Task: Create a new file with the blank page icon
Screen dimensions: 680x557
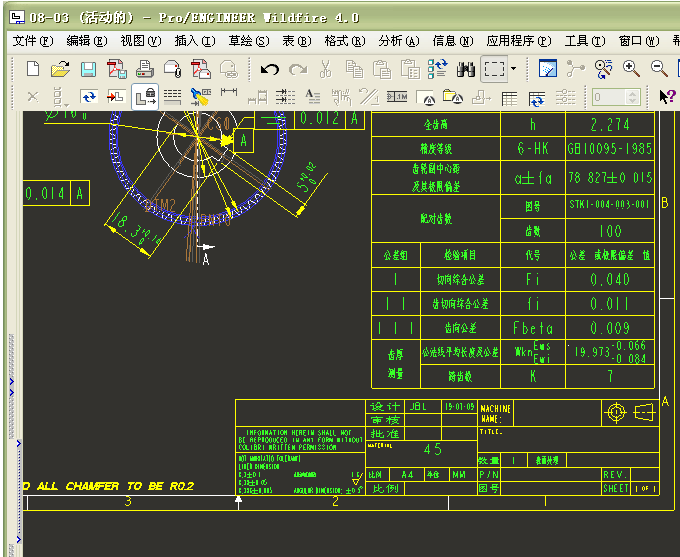Action: click(x=33, y=69)
